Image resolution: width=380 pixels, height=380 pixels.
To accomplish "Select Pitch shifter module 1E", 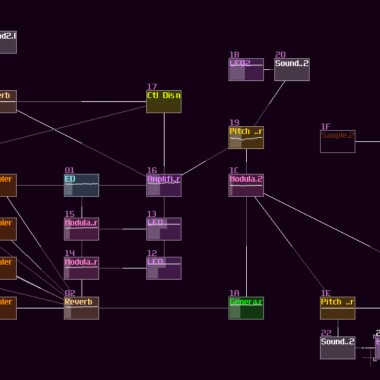I will click(338, 308).
